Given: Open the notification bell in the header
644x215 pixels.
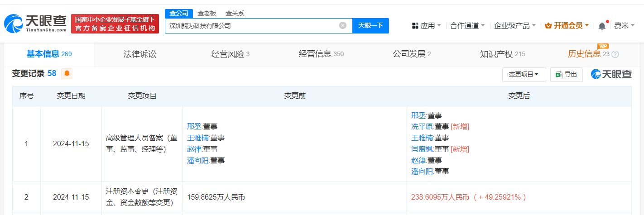Looking at the screenshot, I should click(602, 26).
